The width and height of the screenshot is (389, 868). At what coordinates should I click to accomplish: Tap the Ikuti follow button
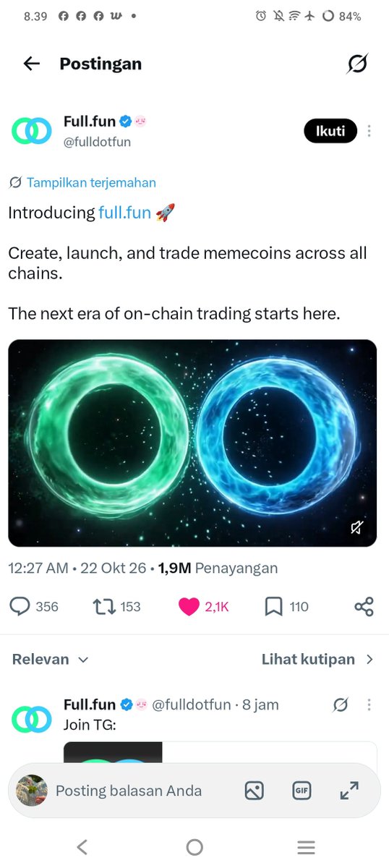tap(330, 131)
